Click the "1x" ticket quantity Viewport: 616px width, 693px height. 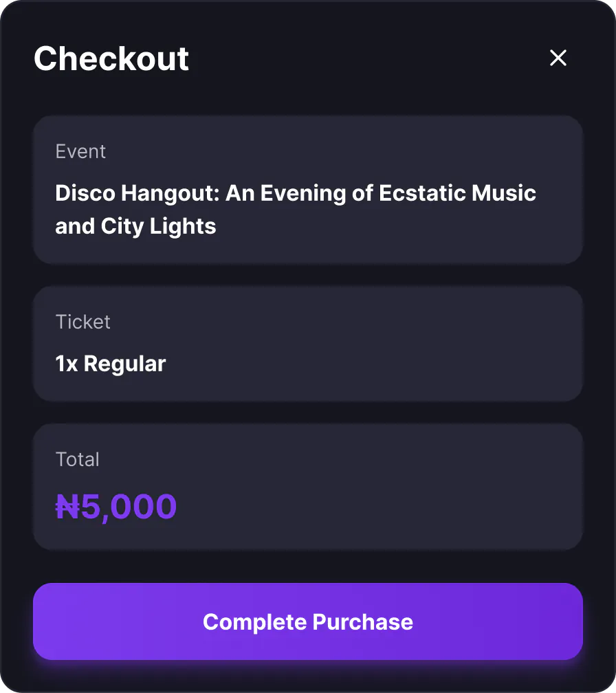coord(67,364)
